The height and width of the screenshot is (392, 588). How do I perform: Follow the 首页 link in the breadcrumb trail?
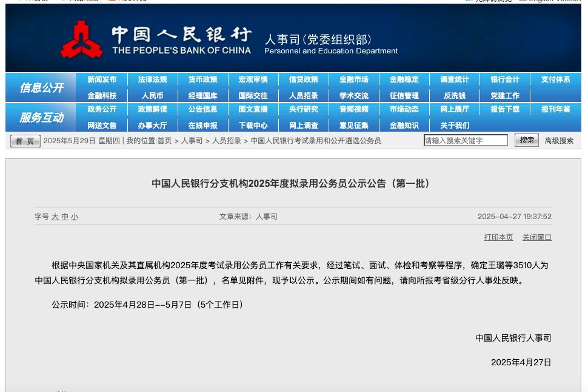[164, 141]
